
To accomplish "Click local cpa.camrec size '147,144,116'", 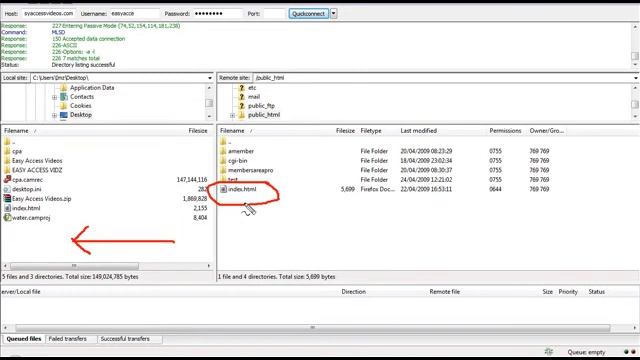I will tap(192, 180).
